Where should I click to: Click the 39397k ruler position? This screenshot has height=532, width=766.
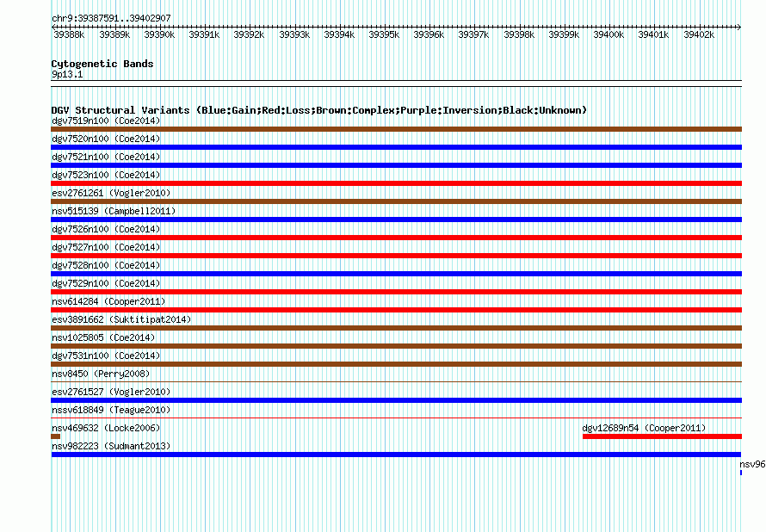pos(473,34)
